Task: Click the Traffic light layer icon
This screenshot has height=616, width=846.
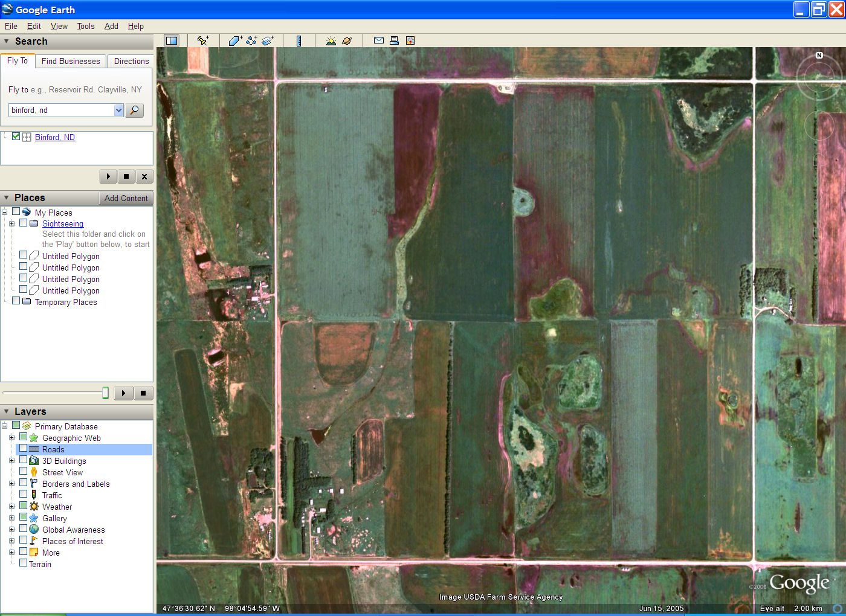Action: (x=34, y=495)
